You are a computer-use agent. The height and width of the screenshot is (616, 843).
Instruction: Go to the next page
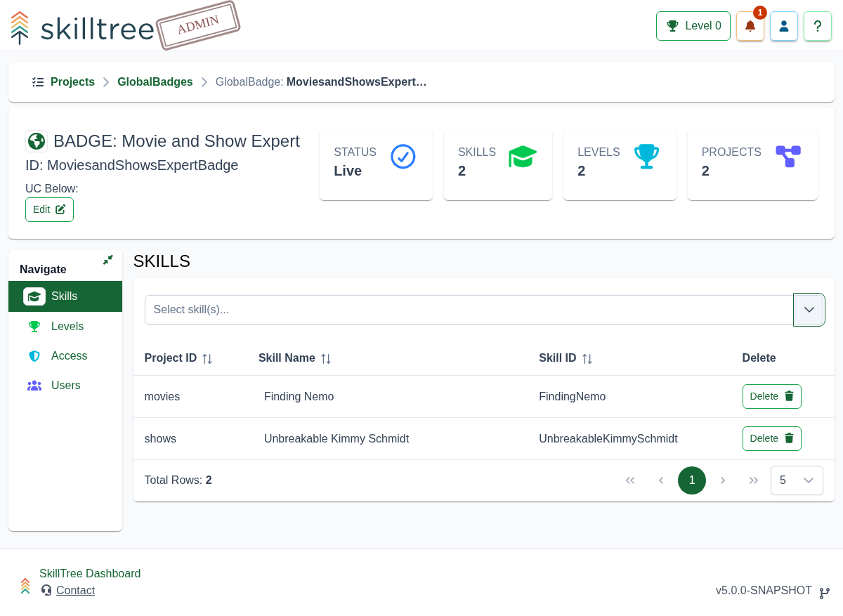point(723,480)
